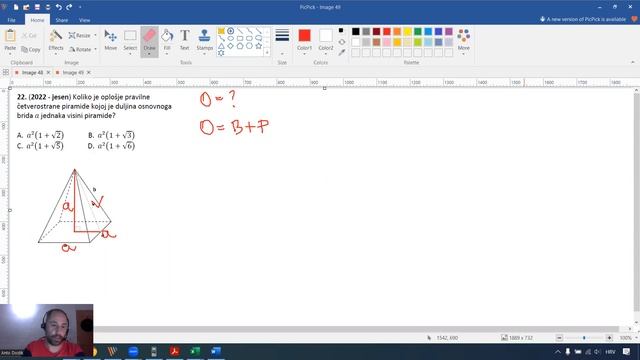The width and height of the screenshot is (640, 360).
Task: Choose the rectangle shape in shapes gallery
Action: [x=240, y=38]
